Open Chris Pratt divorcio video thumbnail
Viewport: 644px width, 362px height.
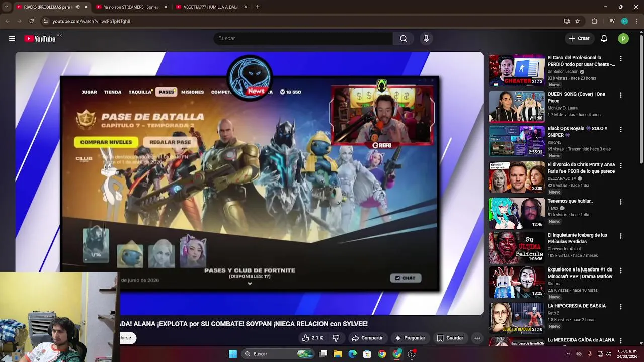tap(517, 177)
